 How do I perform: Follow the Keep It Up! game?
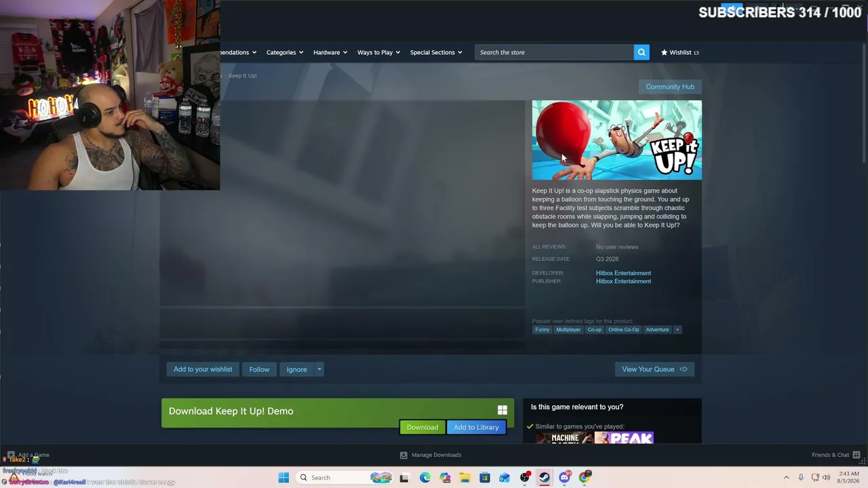259,369
